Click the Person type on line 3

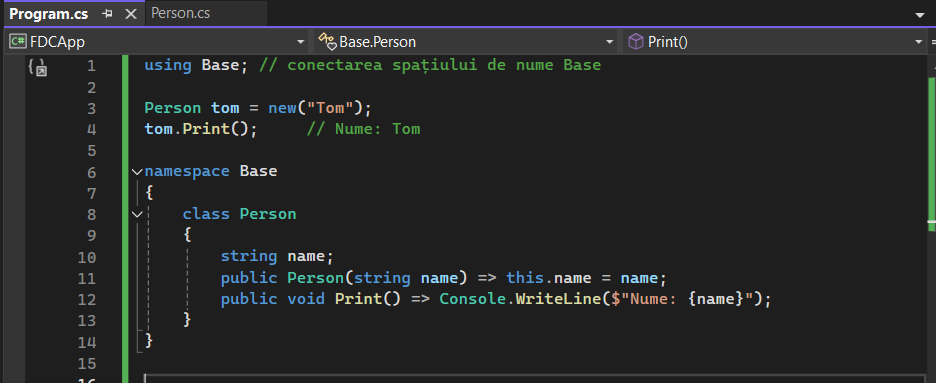pos(173,108)
